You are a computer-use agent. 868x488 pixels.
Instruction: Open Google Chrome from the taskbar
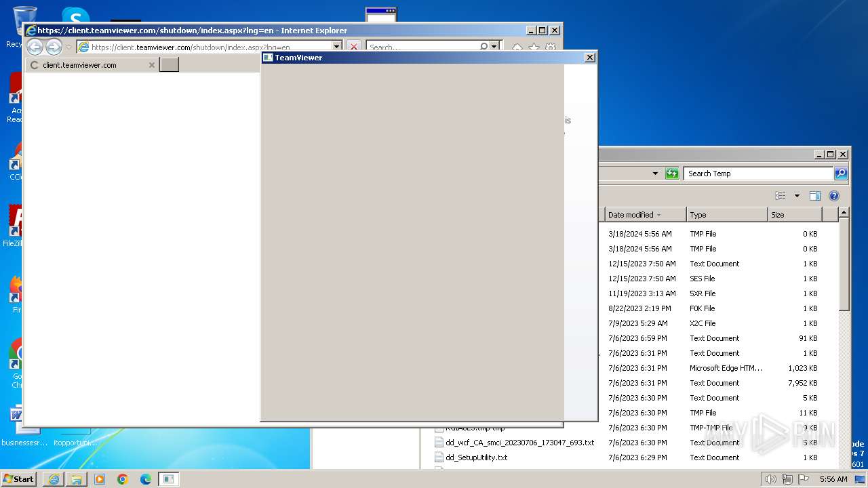tap(123, 479)
